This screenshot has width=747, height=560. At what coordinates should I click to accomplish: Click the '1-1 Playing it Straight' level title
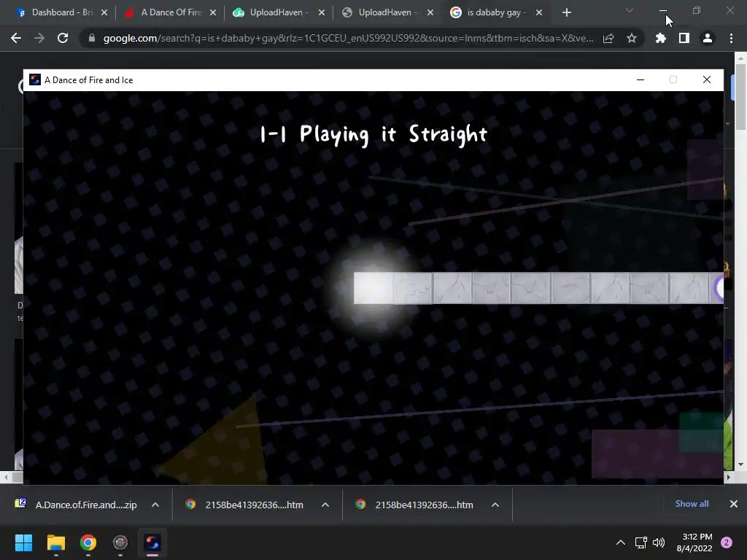pyautogui.click(x=373, y=134)
